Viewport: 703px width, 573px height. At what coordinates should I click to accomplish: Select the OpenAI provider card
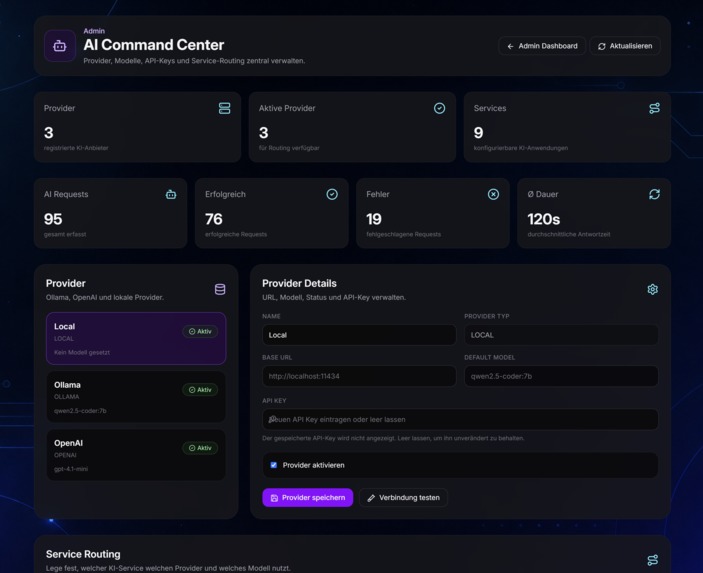(136, 455)
